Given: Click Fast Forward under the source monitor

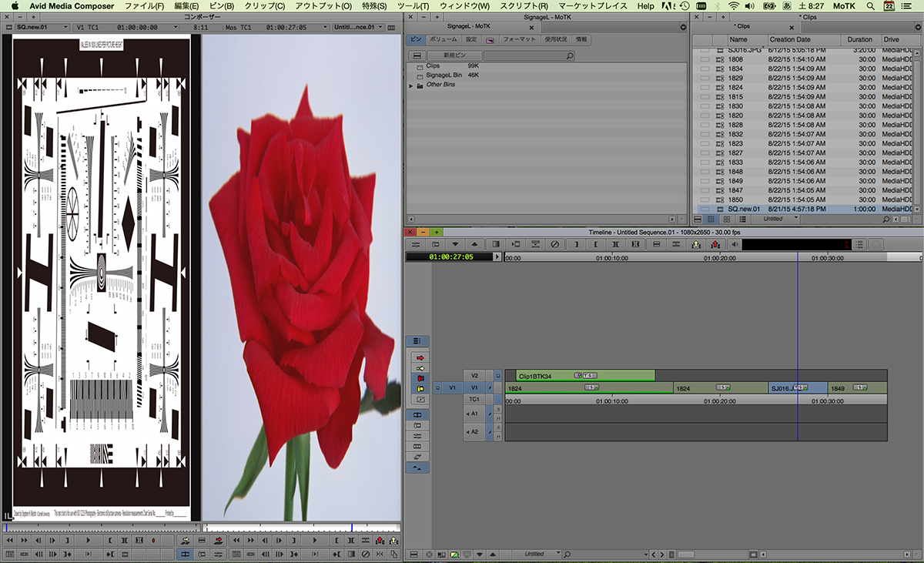Looking at the screenshot, I should tap(25, 540).
